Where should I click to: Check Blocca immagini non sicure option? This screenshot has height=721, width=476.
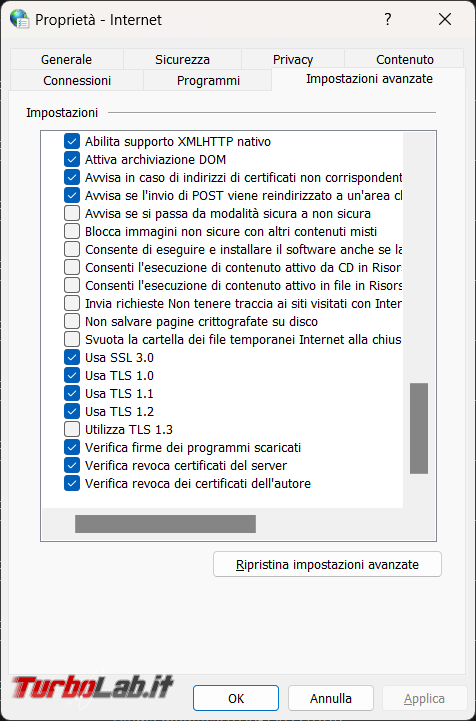click(72, 231)
